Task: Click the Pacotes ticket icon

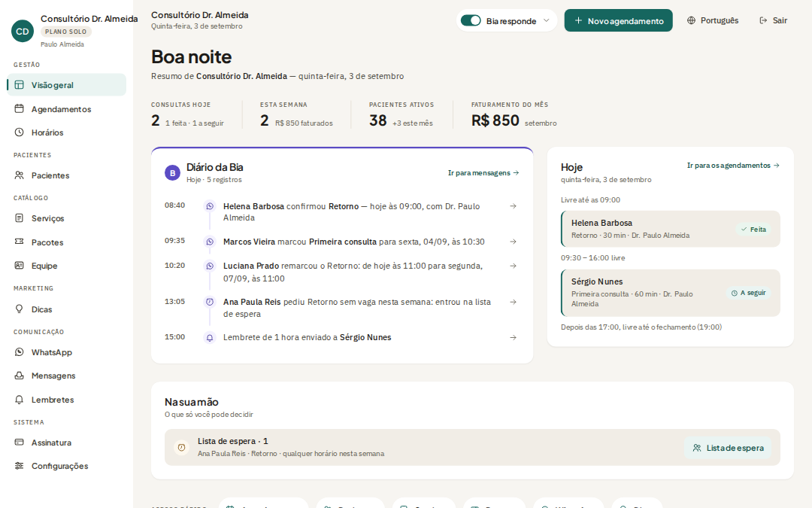Action: tap(19, 242)
